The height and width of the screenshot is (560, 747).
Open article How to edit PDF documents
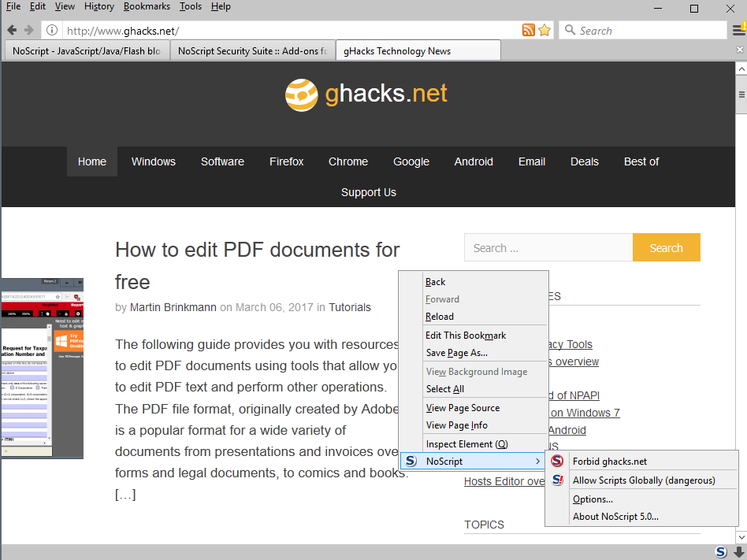pyautogui.click(x=257, y=265)
